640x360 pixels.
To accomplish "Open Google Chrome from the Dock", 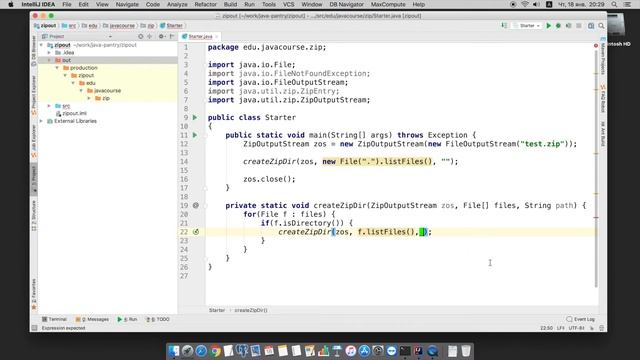I will tap(215, 351).
